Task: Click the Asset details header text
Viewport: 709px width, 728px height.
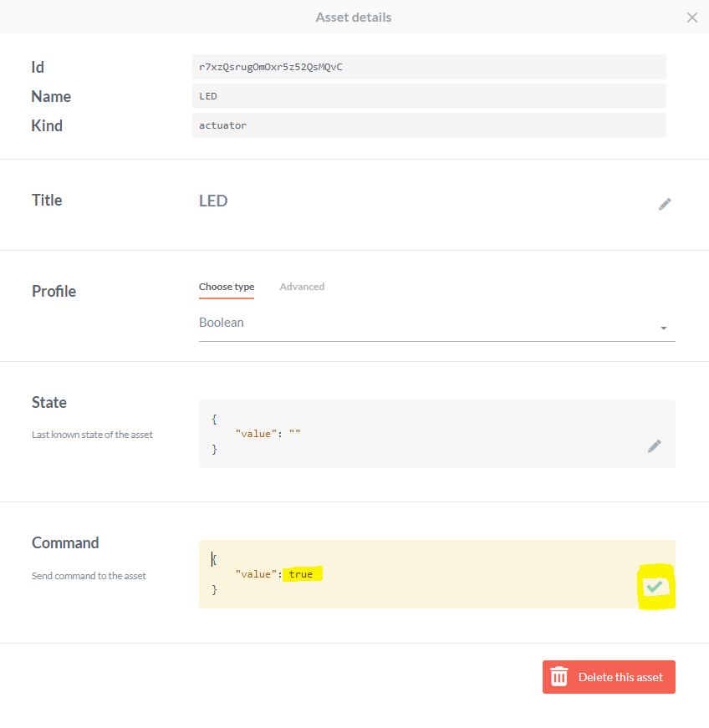Action: tap(354, 18)
